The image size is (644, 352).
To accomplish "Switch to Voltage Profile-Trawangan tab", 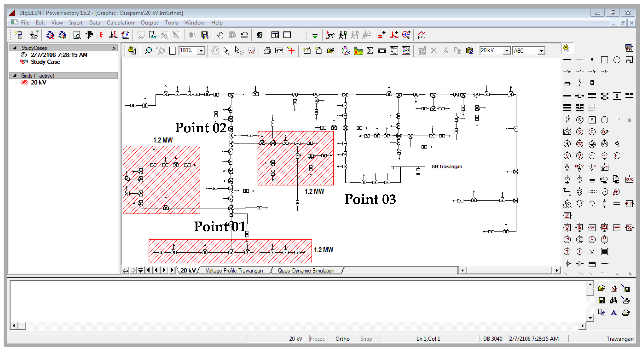I will [234, 270].
